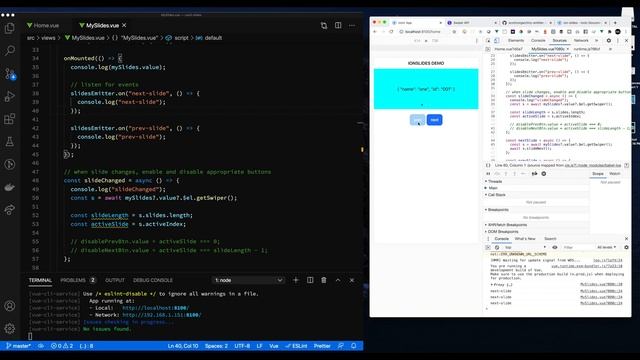Kill the terminal with trash icon
Image resolution: width=640 pixels, height=360 pixels.
324,280
